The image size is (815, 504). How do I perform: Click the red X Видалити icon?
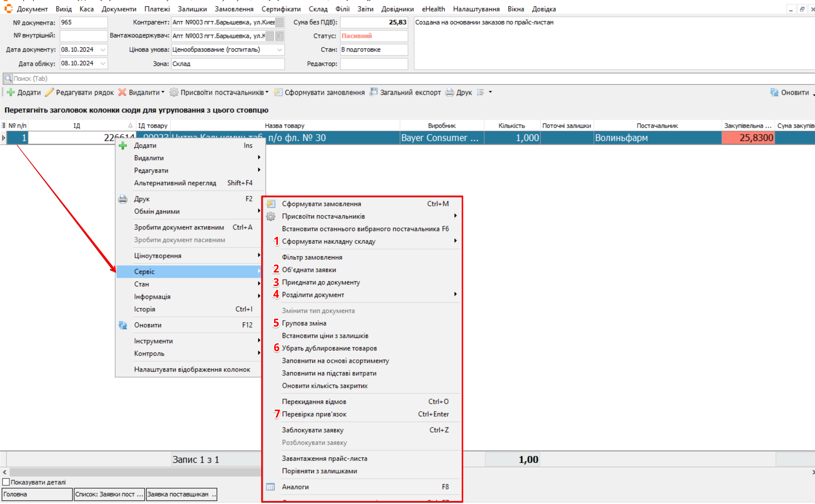click(x=122, y=92)
